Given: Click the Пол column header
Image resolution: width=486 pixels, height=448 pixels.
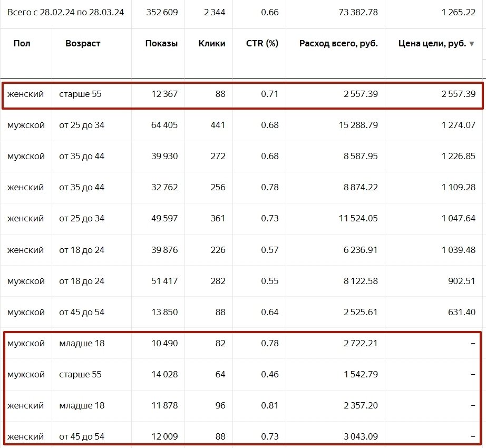Looking at the screenshot, I should click(x=22, y=44).
